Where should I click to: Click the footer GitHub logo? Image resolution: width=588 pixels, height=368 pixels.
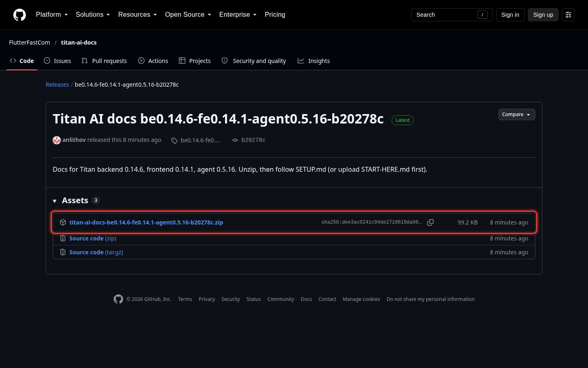(118, 299)
